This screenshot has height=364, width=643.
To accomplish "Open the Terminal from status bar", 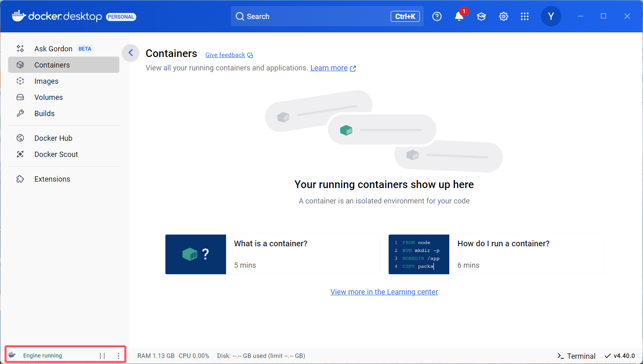I will (576, 356).
